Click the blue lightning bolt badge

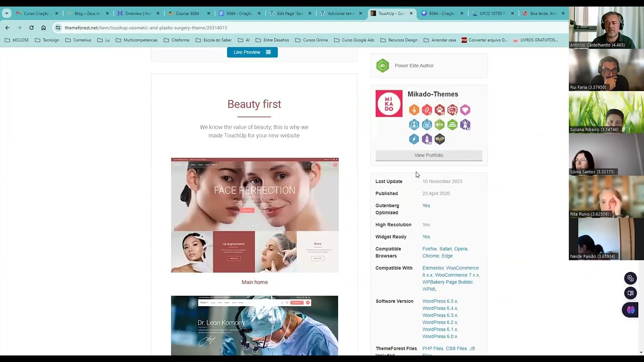point(414,139)
